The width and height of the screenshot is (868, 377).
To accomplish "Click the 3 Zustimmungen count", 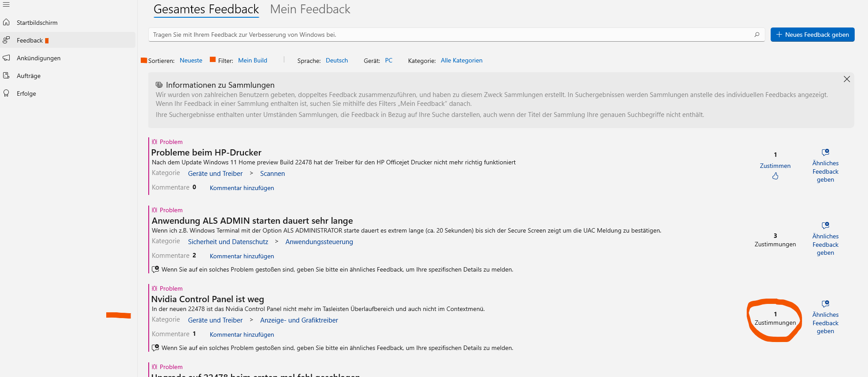I will click(775, 240).
